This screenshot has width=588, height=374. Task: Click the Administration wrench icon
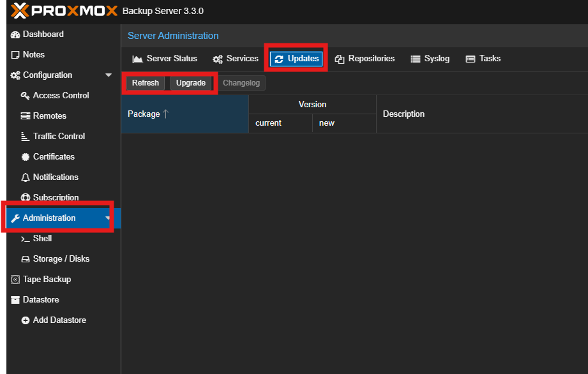(x=15, y=218)
